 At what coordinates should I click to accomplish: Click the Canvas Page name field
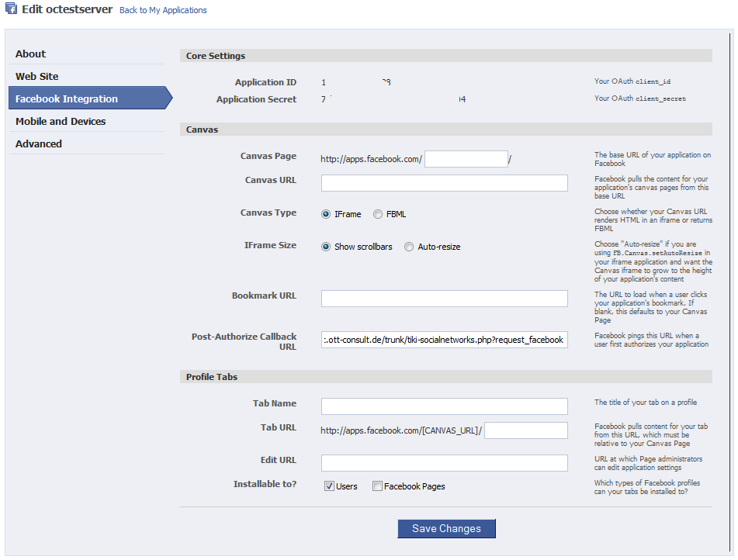click(x=466, y=159)
